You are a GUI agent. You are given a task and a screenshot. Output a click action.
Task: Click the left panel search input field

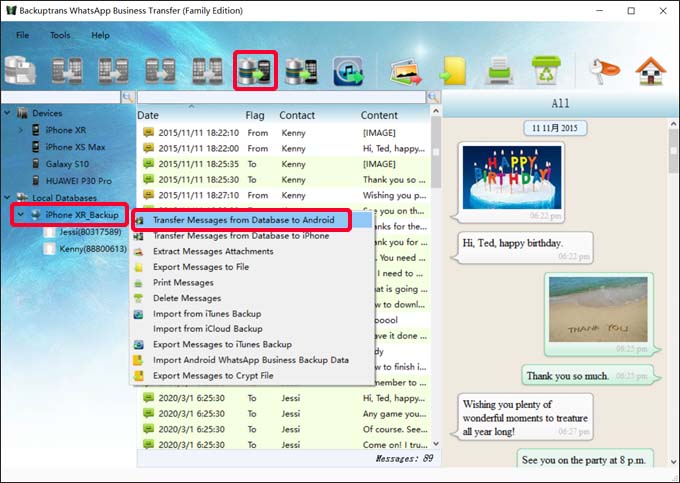[x=61, y=97]
